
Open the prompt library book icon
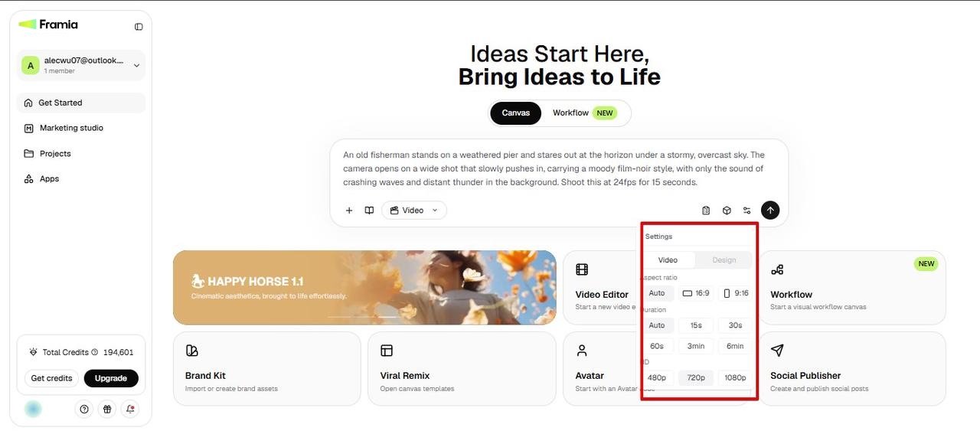[x=369, y=210]
